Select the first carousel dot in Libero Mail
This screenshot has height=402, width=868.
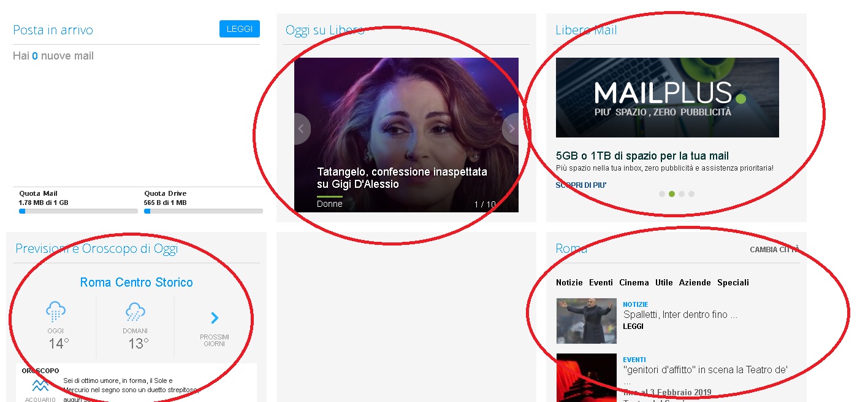pos(662,194)
